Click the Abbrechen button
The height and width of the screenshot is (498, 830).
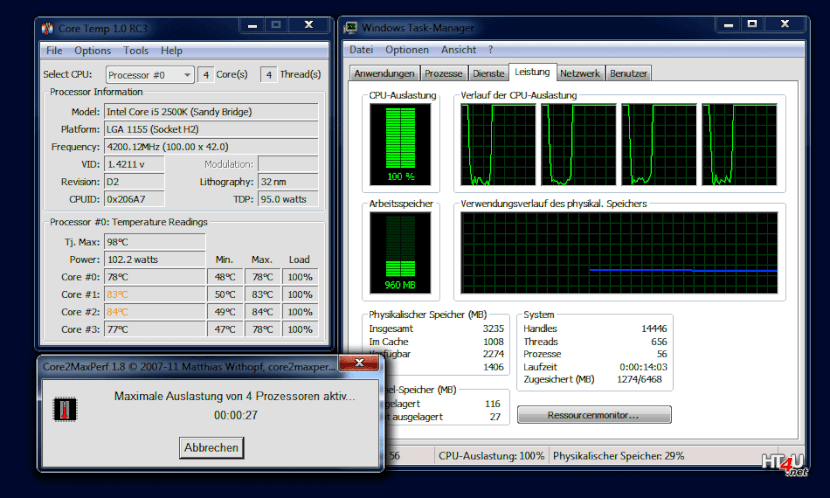211,448
